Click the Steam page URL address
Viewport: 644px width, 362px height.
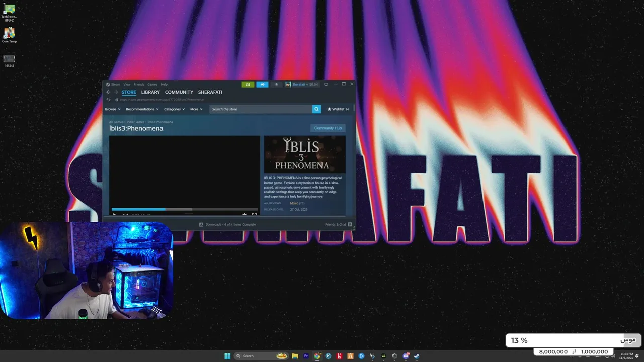tap(162, 100)
